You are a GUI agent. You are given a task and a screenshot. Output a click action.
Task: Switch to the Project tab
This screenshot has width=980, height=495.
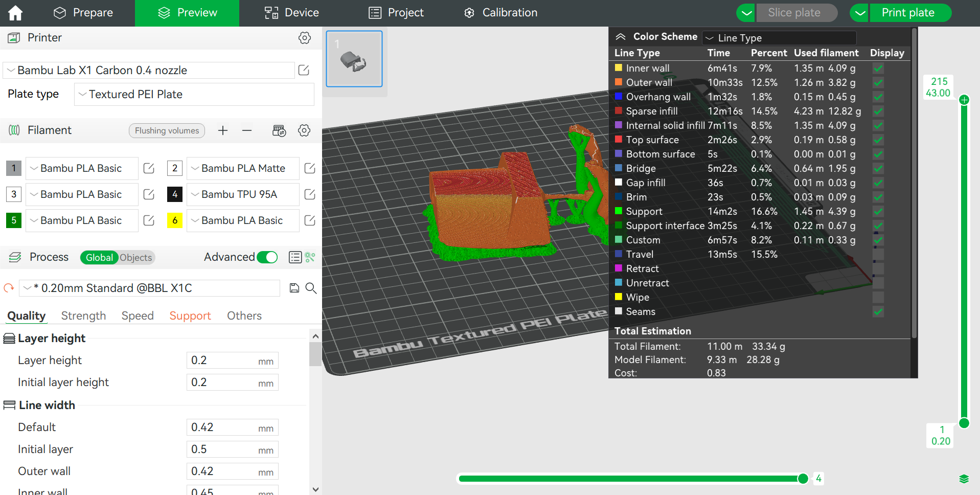click(396, 13)
